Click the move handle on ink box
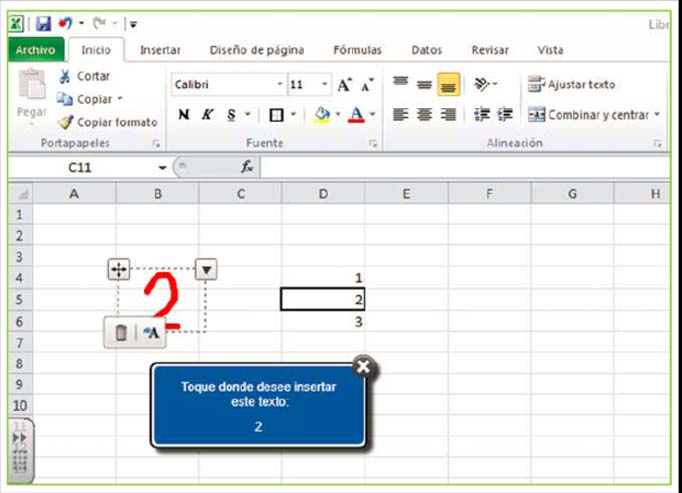The image size is (682, 493). click(x=118, y=268)
